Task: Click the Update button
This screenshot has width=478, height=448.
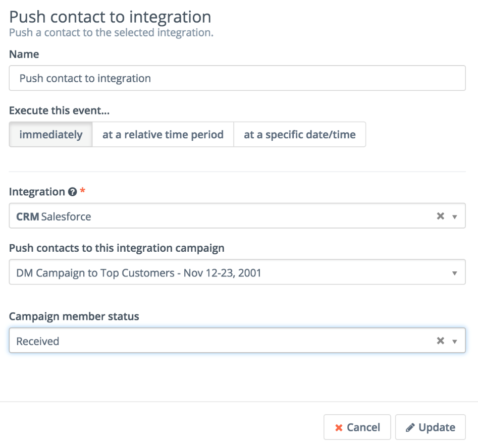Action: coord(431,427)
